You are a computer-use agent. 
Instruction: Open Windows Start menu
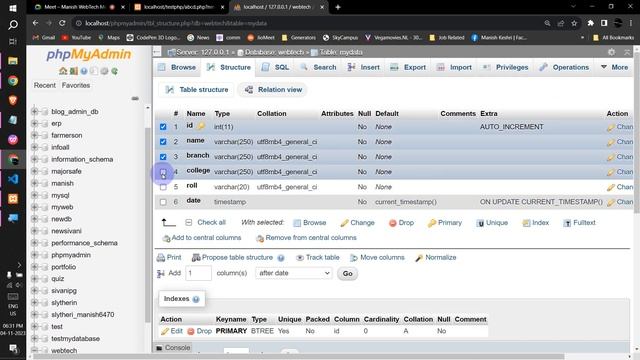tap(13, 8)
